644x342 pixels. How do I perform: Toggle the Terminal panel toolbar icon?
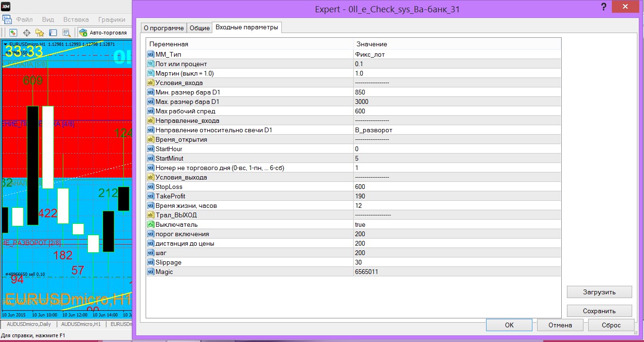pos(53,33)
